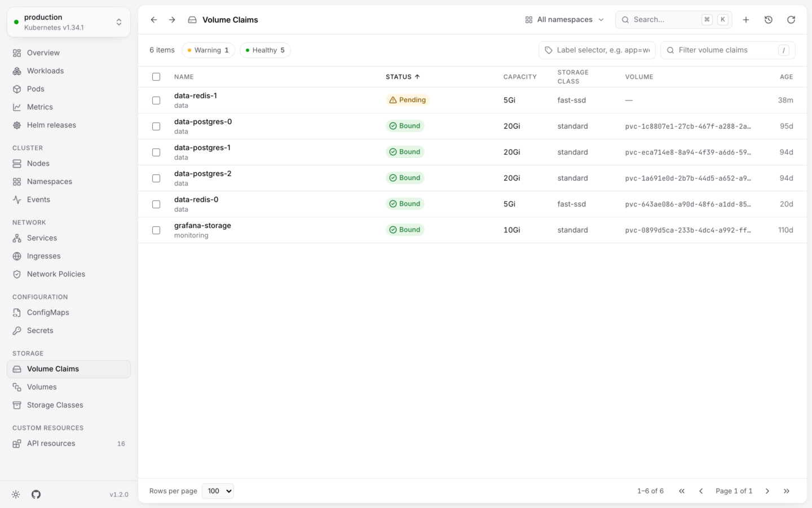The height and width of the screenshot is (508, 812).
Task: Open API resources in sidebar
Action: point(69,444)
